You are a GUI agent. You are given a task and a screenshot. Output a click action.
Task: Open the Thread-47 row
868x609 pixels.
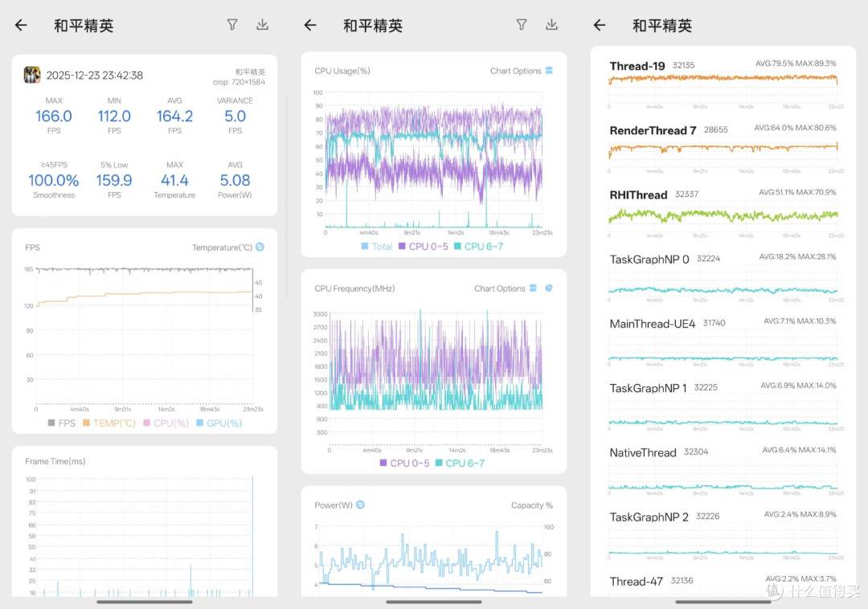click(x=723, y=583)
